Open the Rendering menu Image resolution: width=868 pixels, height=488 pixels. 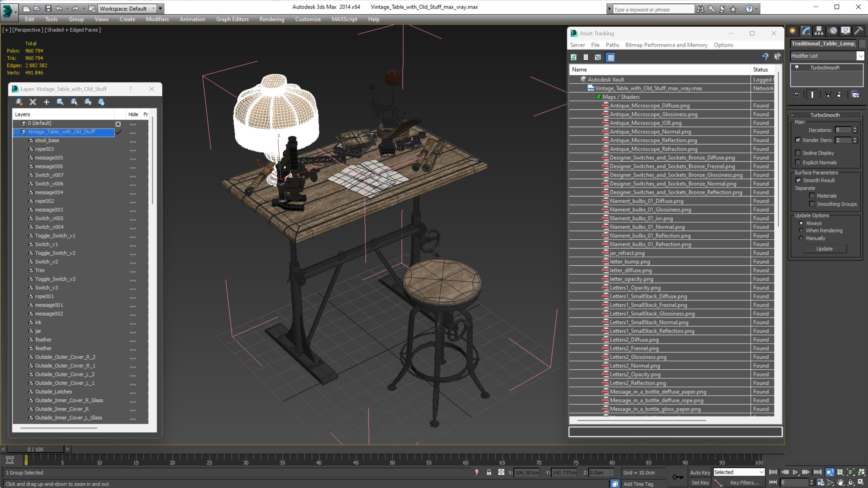point(272,19)
